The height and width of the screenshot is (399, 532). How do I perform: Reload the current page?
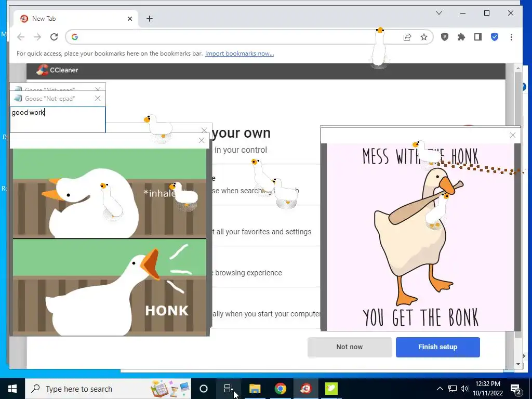pyautogui.click(x=54, y=37)
